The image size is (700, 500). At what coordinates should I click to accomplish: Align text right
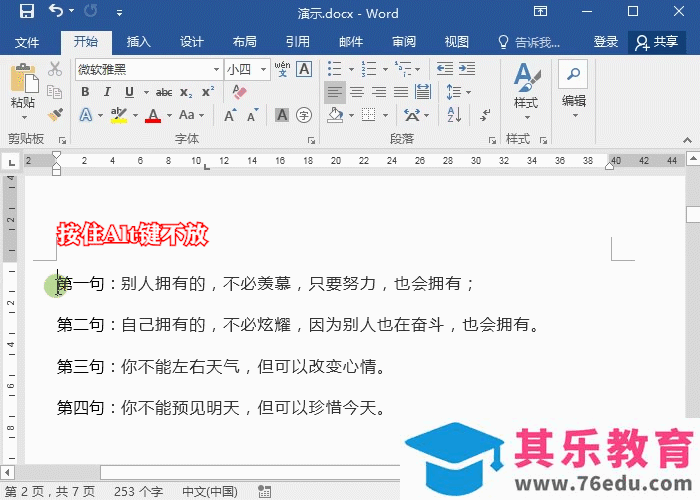[379, 92]
